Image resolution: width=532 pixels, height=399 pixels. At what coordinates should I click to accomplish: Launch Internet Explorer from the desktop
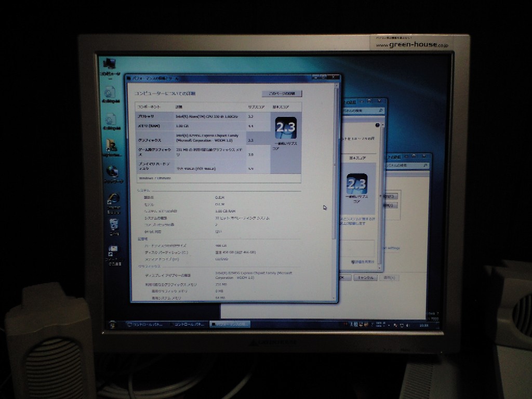point(113,199)
